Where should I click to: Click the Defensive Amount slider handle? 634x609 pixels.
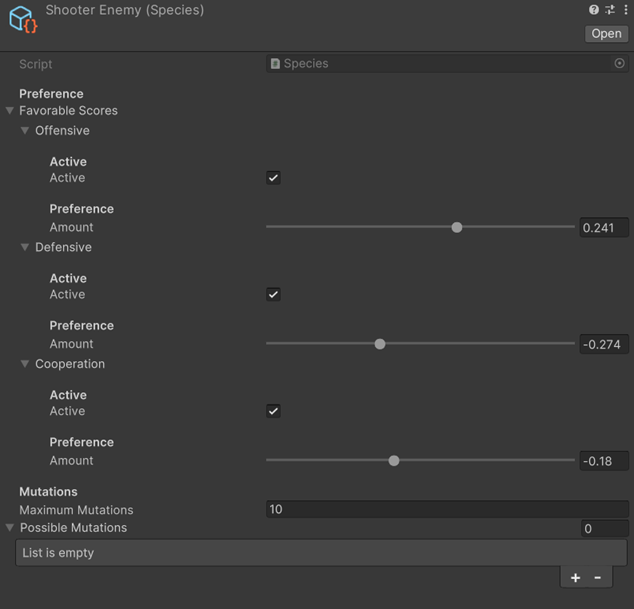(x=380, y=344)
